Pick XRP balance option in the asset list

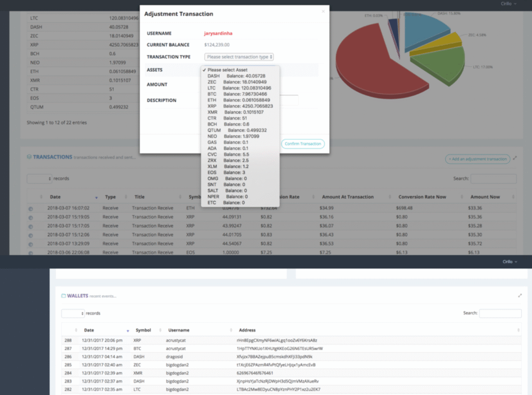240,106
